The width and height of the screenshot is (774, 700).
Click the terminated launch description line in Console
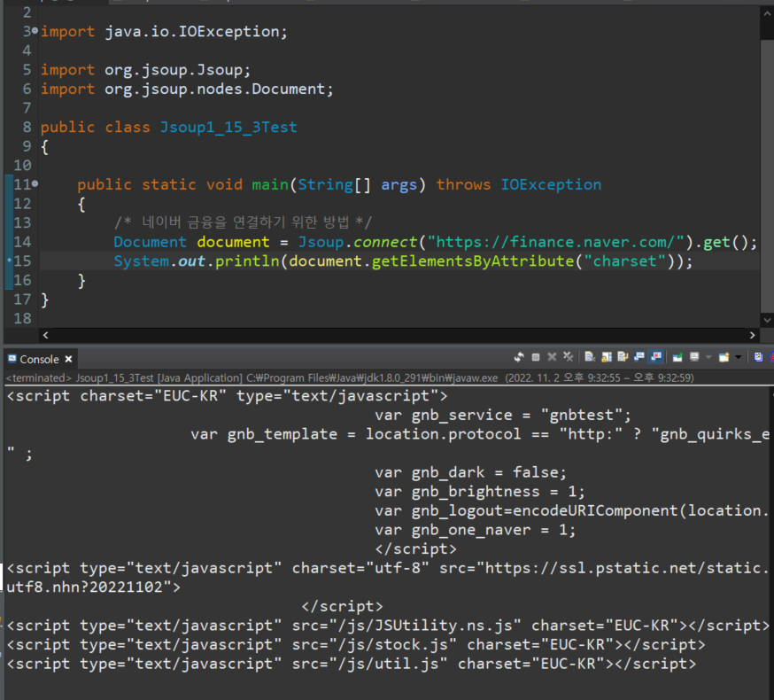pos(350,377)
